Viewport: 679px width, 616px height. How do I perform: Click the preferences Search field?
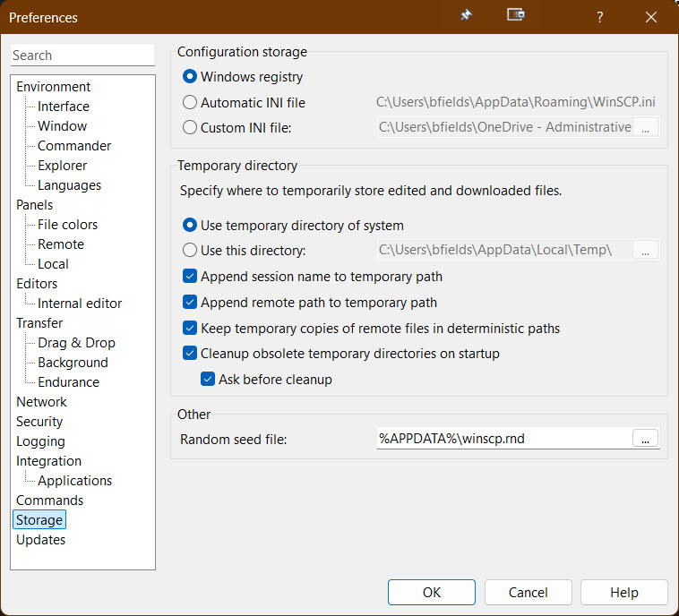click(82, 56)
